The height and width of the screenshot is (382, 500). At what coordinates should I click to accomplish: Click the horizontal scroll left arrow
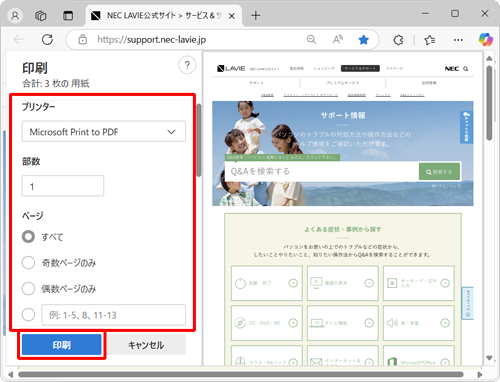[10, 374]
